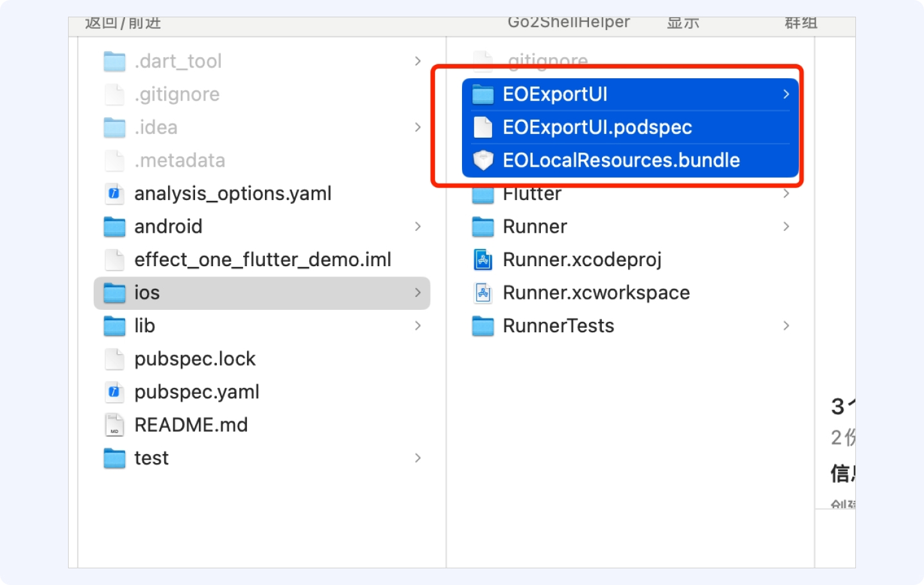924x585 pixels.
Task: Select the pubspec.yaml file name
Action: click(x=197, y=392)
